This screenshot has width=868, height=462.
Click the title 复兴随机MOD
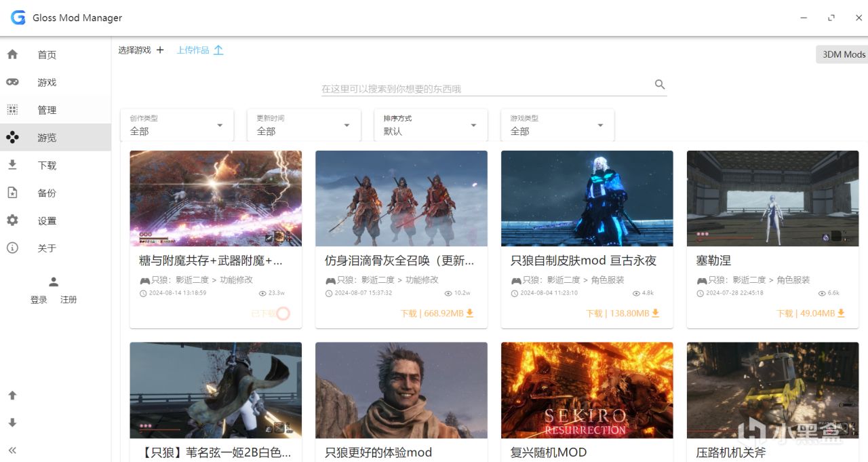[549, 453]
